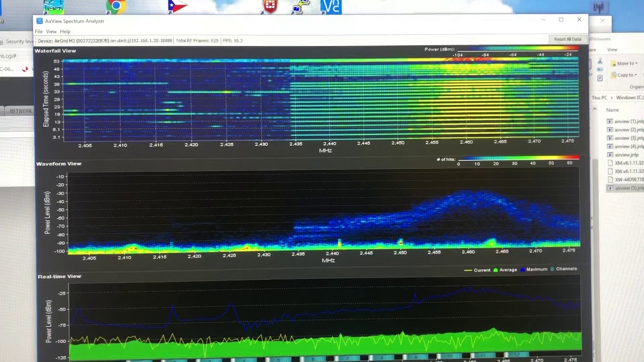This screenshot has height=362, width=644.
Task: Click the Cut scissors icon in Explorer
Action: coord(600,61)
